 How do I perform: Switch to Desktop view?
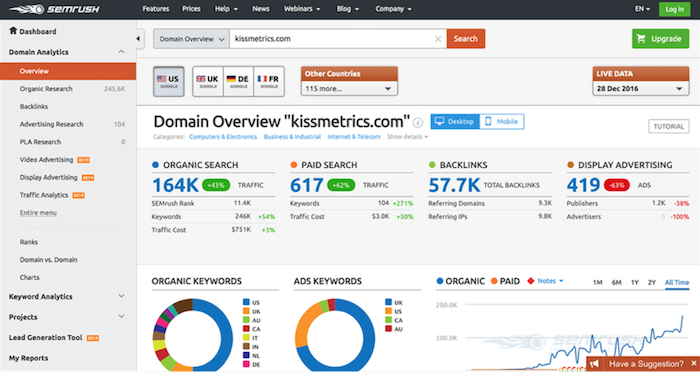[x=455, y=121]
